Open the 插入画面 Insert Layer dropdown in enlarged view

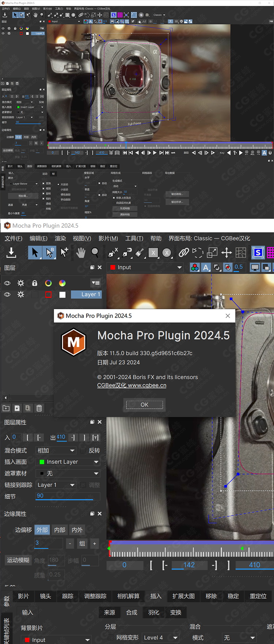tap(68, 462)
